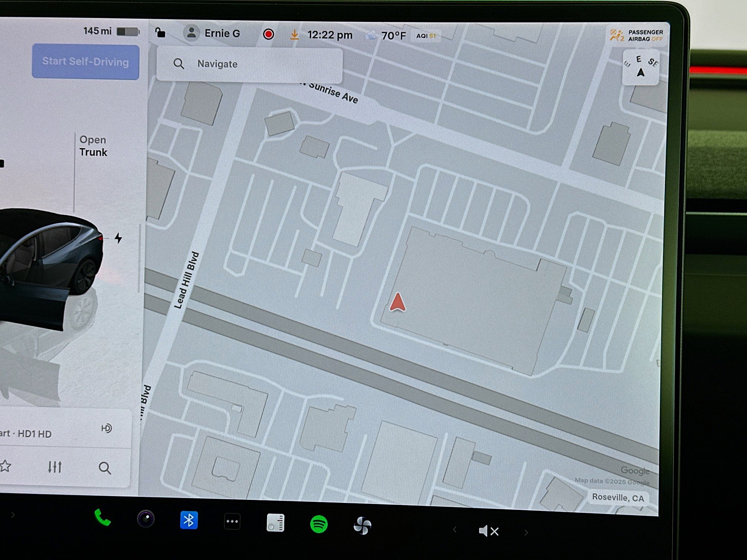Image resolution: width=747 pixels, height=560 pixels.
Task: Open the audio equalizer settings
Action: pyautogui.click(x=55, y=467)
